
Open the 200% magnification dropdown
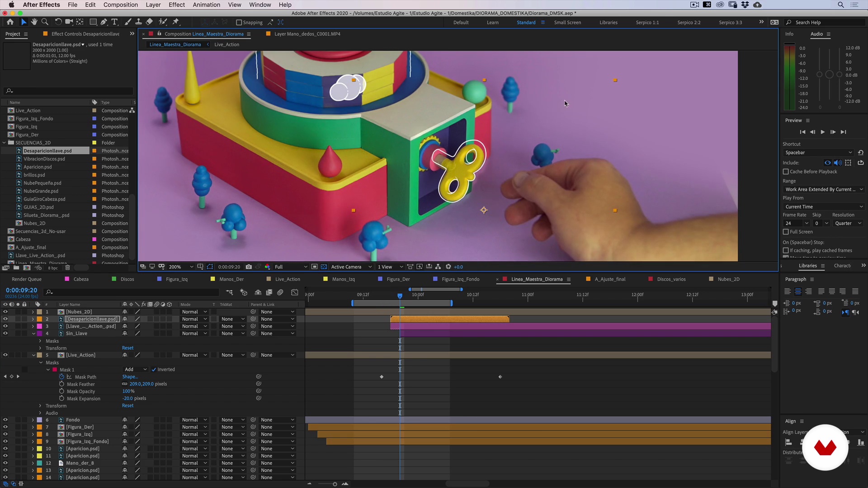click(181, 267)
